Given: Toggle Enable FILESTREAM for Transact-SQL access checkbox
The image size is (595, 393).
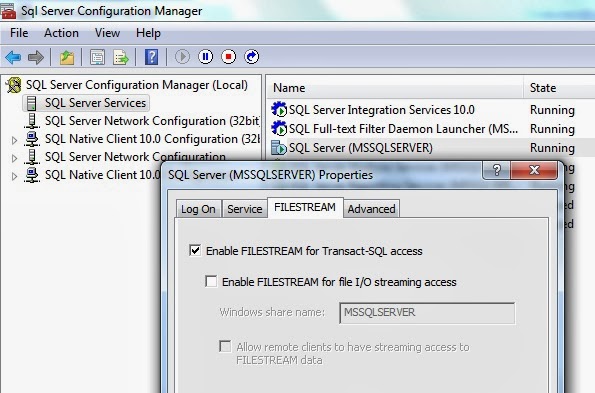Looking at the screenshot, I should (195, 250).
